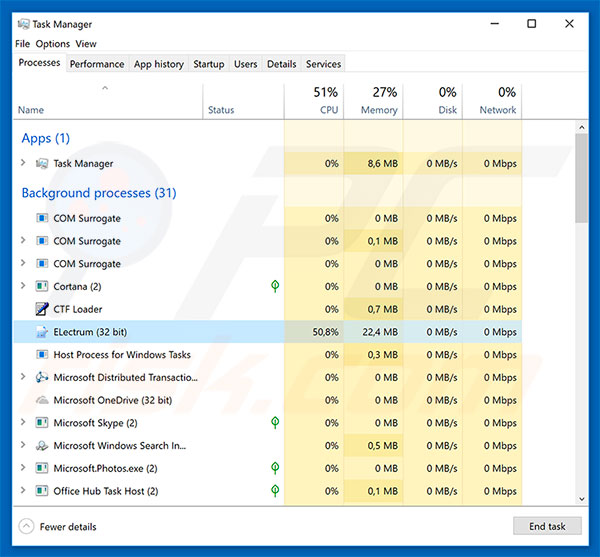
Task: Click the Microsoft Skype green leaf status icon
Action: pos(275,422)
